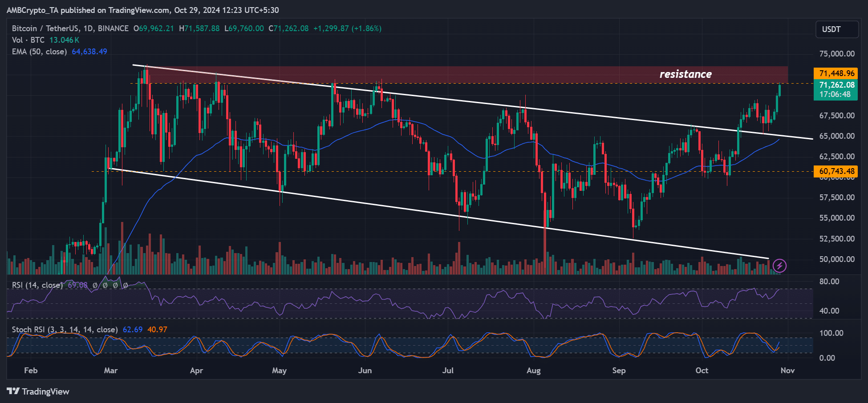The height and width of the screenshot is (403, 868).
Task: Click the orange 71,448.96 price label
Action: click(836, 73)
